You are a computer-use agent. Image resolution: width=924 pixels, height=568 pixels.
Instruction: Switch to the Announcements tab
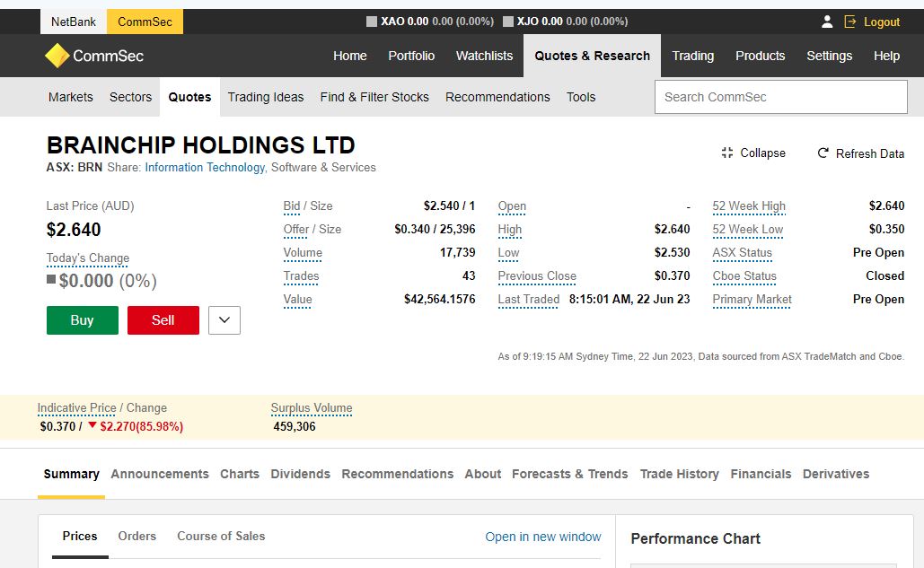pos(160,474)
